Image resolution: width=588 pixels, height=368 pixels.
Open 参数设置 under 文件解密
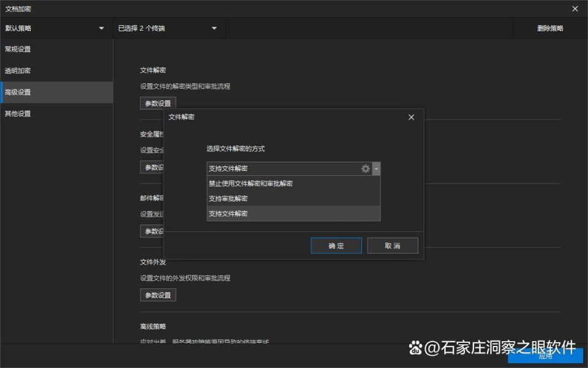[x=158, y=103]
